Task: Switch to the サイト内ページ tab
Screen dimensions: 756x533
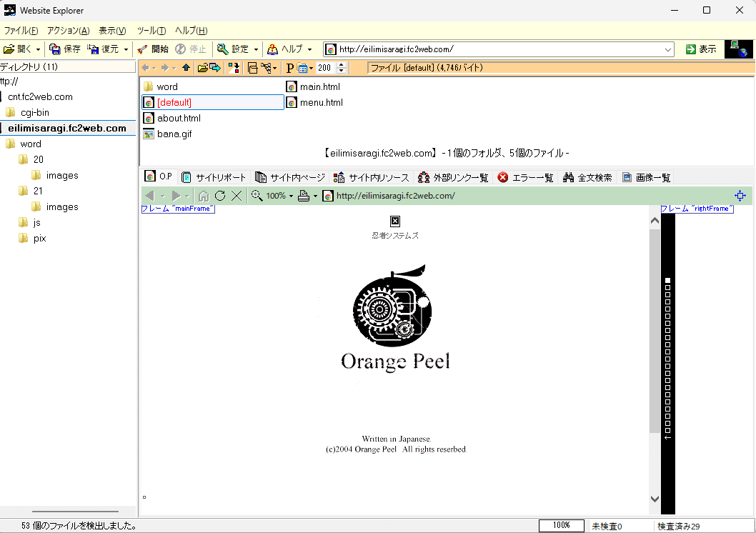Action: (x=290, y=177)
